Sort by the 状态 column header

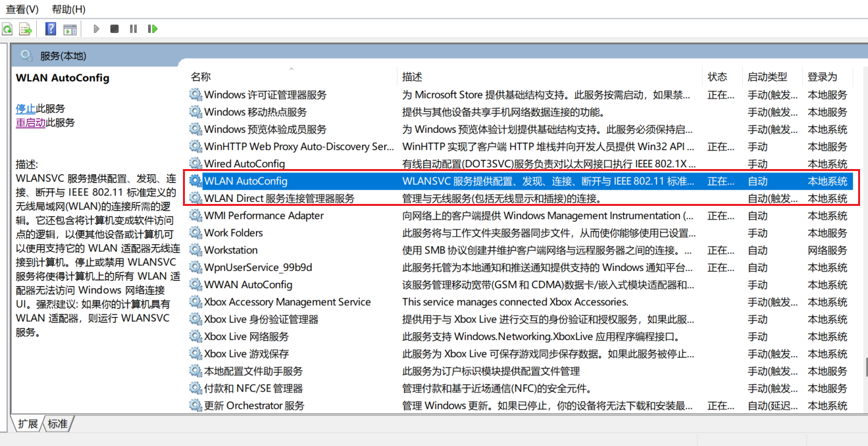click(717, 77)
